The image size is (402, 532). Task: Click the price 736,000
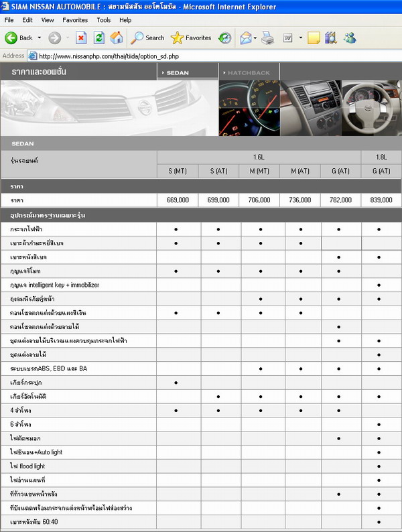pyautogui.click(x=300, y=200)
